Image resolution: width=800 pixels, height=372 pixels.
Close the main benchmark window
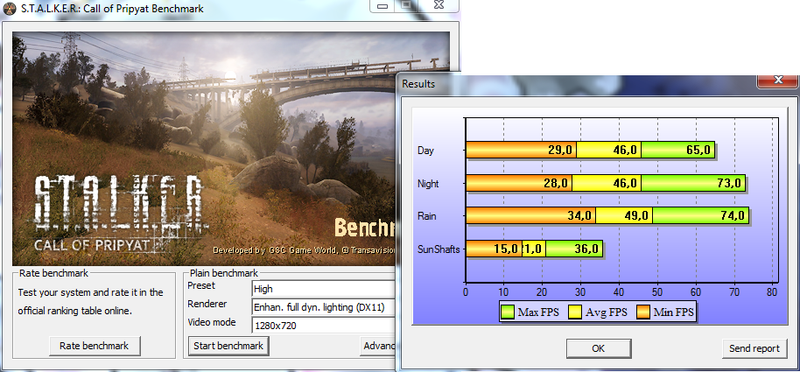(x=439, y=6)
